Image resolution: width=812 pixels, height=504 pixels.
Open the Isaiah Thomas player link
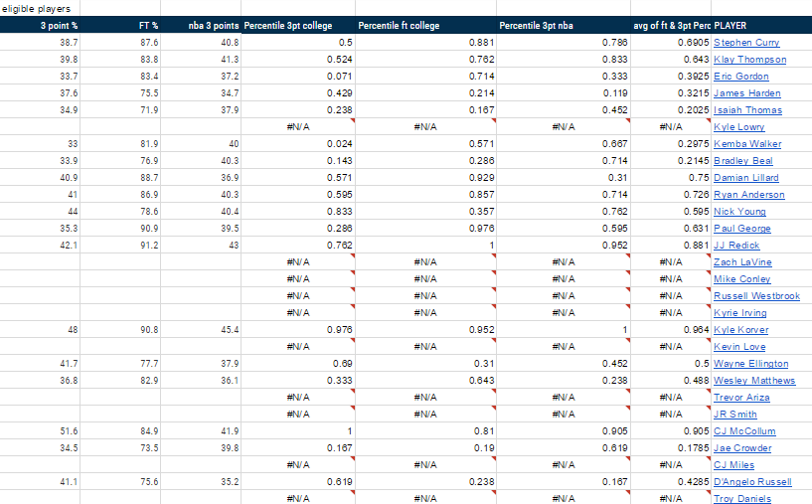(x=747, y=110)
